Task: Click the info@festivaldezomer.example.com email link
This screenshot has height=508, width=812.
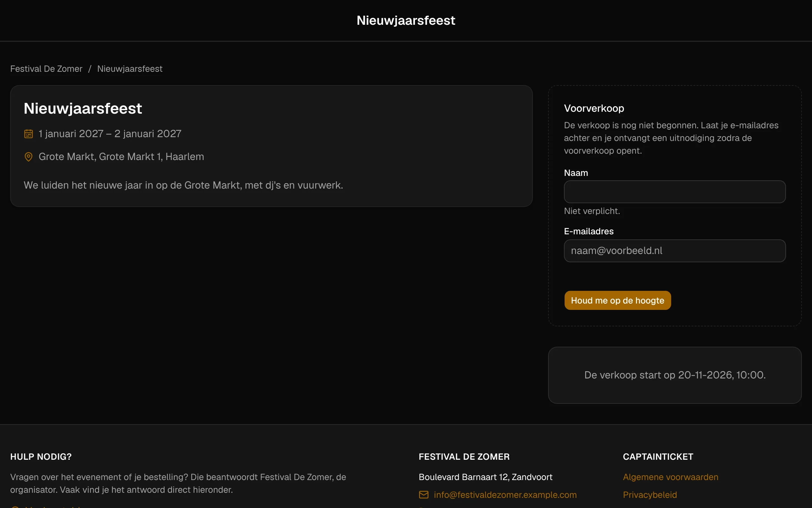Action: tap(505, 495)
